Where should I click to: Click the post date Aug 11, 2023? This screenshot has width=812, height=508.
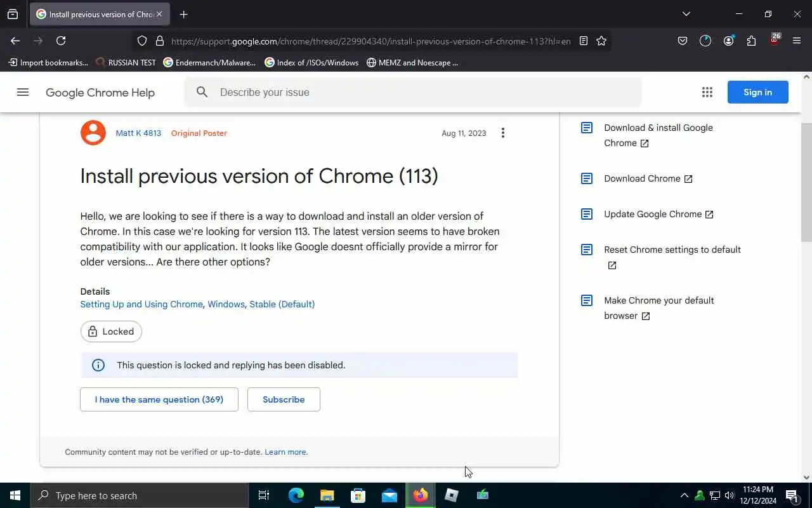tap(464, 133)
